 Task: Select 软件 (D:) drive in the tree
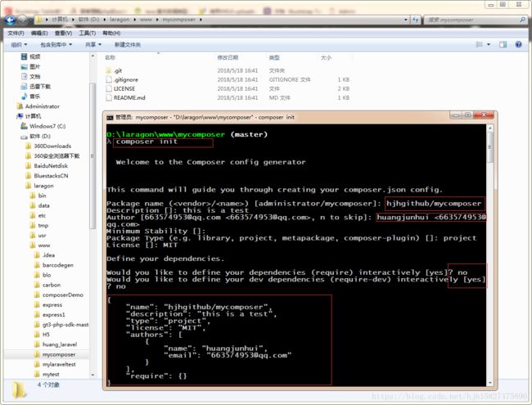click(x=40, y=136)
